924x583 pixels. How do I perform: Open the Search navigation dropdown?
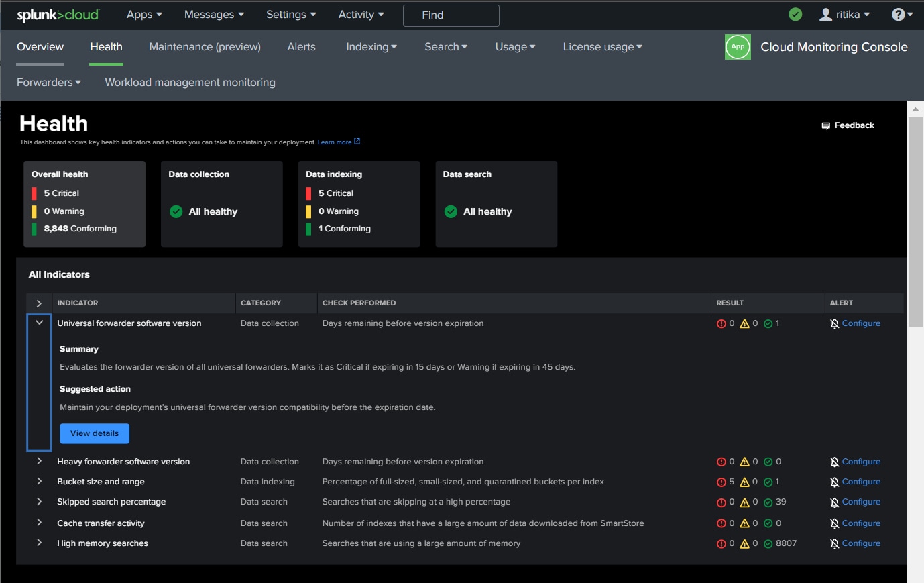[446, 47]
